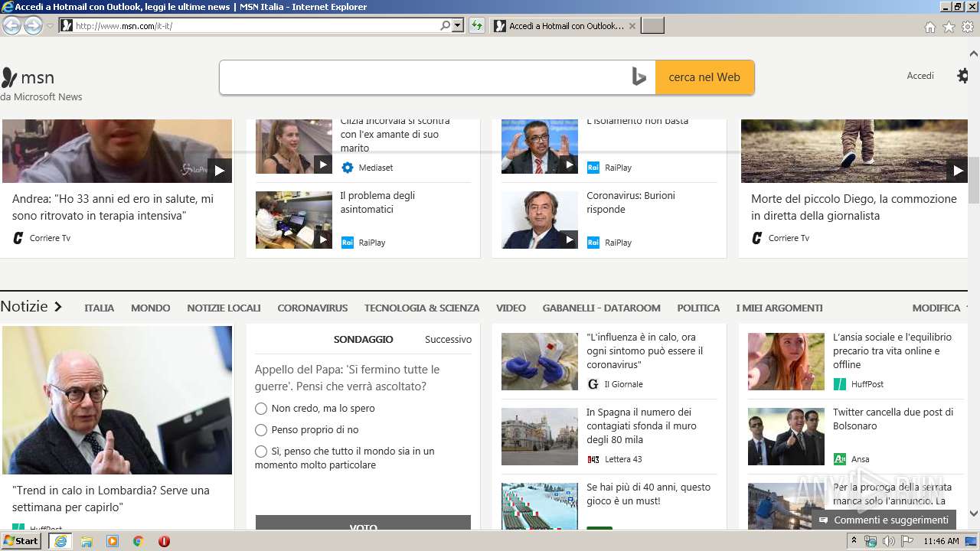980x551 pixels.
Task: Click the scroll down arrow
Action: [x=973, y=514]
